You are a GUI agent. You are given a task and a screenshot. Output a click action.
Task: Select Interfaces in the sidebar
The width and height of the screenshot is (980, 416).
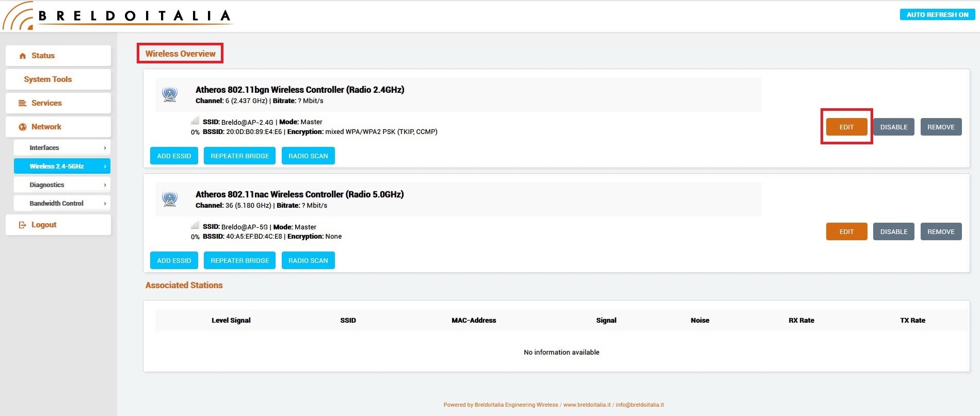62,148
